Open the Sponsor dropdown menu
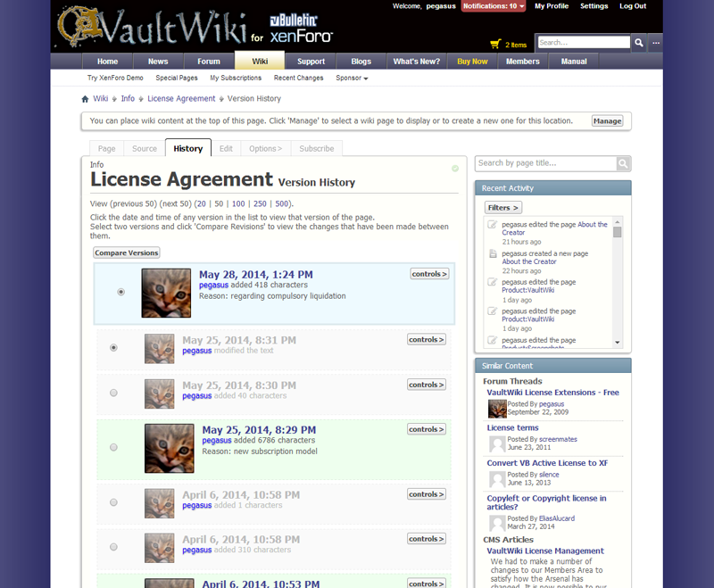This screenshot has height=588, width=714. pyautogui.click(x=352, y=79)
